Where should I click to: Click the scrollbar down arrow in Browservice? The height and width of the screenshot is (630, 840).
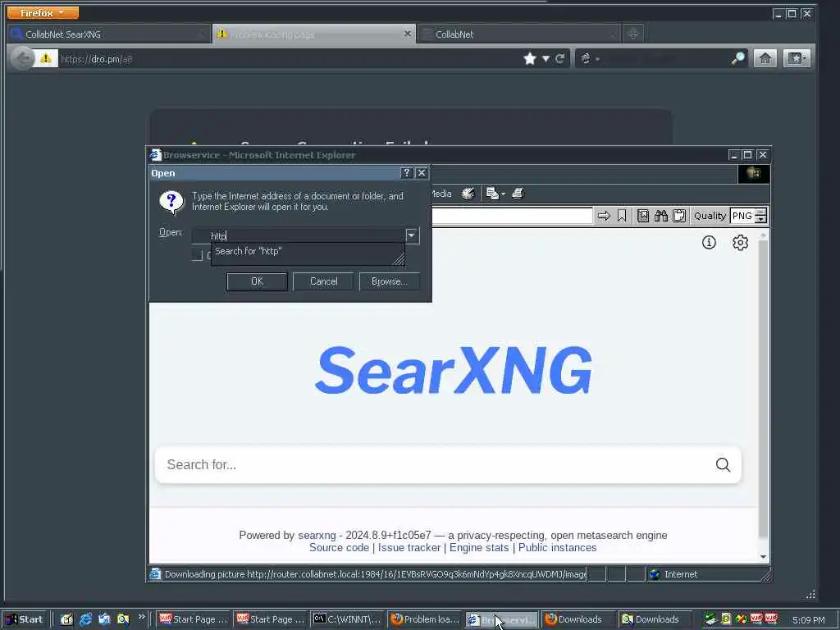[764, 557]
